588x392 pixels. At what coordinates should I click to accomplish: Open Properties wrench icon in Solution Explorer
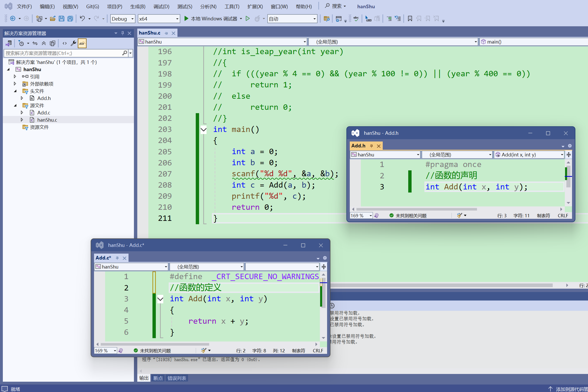click(73, 43)
